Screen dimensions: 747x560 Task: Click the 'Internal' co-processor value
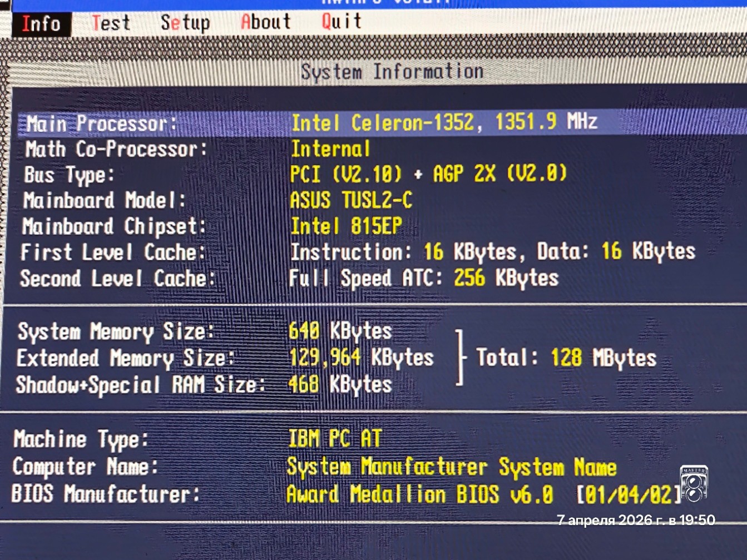330,148
